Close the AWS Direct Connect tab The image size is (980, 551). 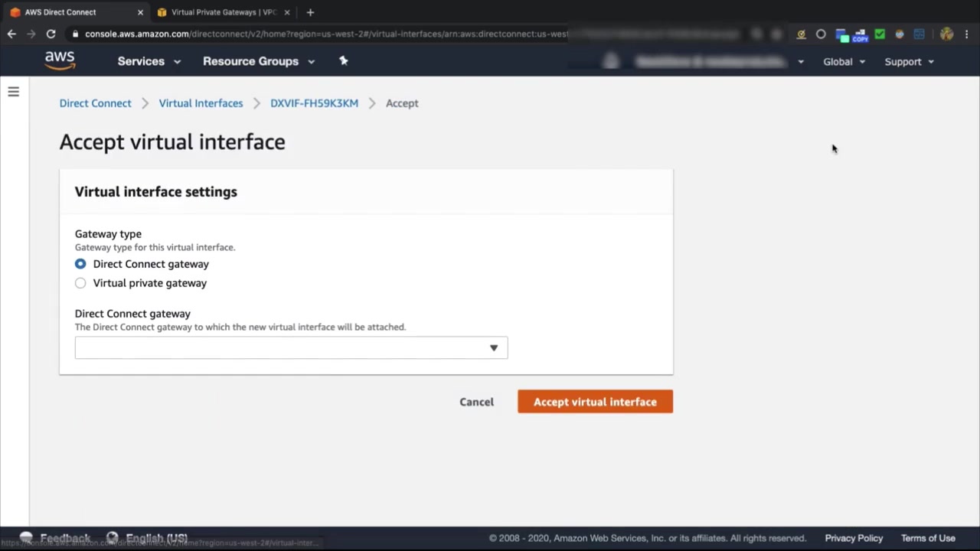click(140, 12)
